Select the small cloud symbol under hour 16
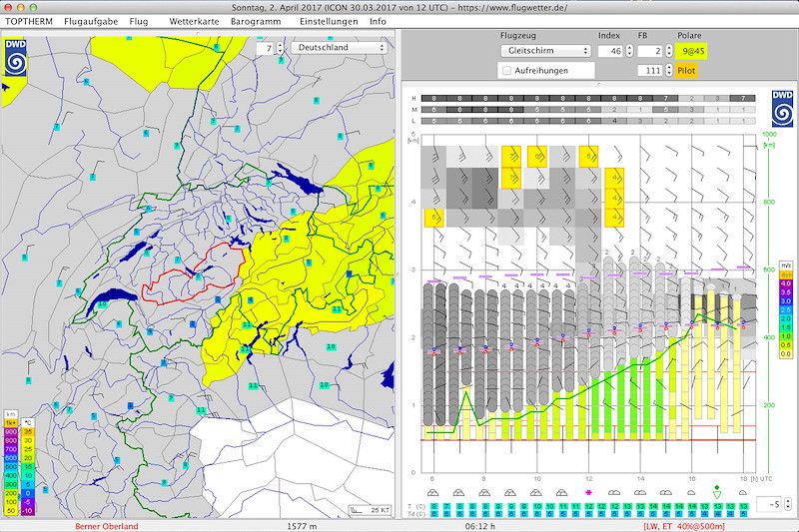Image resolution: width=799 pixels, height=532 pixels. pos(691,493)
